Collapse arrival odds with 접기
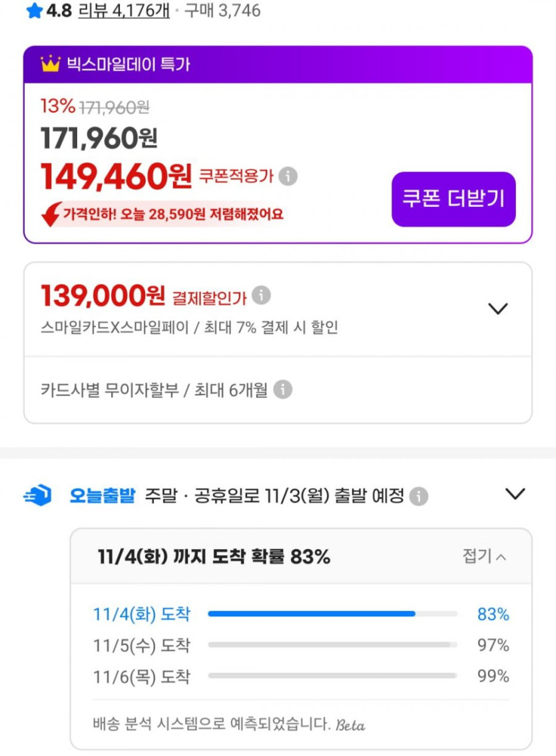 (x=484, y=556)
